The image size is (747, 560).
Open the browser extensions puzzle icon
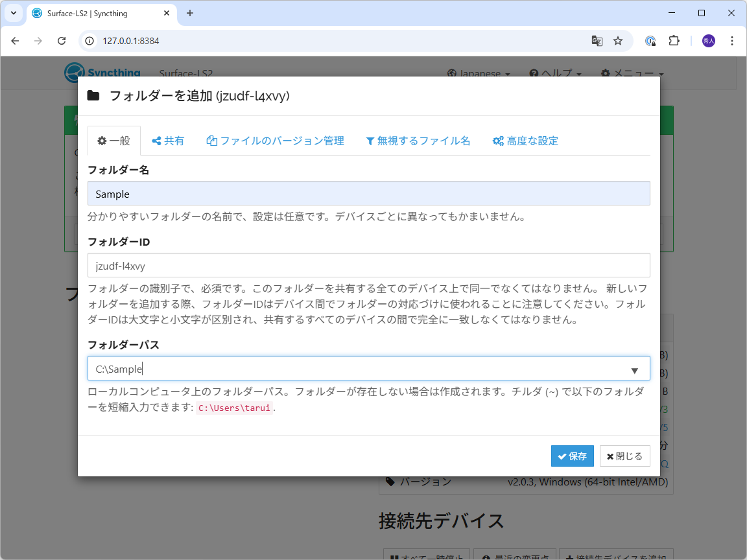[x=674, y=41]
